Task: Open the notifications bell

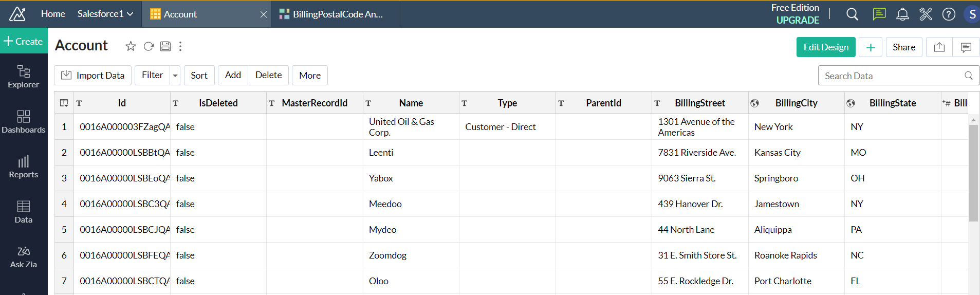Action: pyautogui.click(x=902, y=14)
